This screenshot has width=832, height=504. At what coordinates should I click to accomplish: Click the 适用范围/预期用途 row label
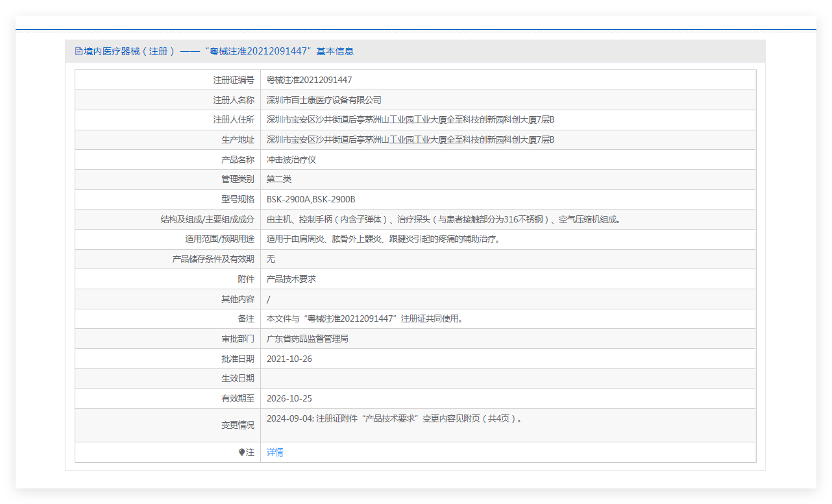point(219,239)
